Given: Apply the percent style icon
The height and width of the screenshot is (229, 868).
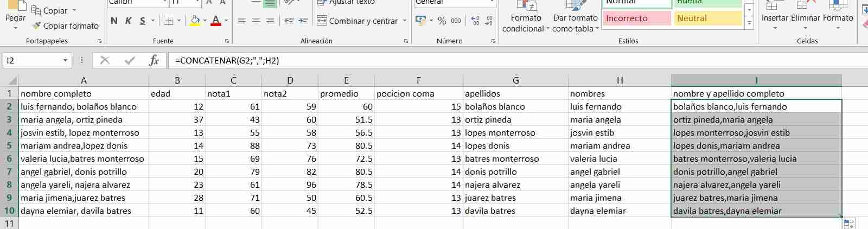Looking at the screenshot, I should coord(442,21).
